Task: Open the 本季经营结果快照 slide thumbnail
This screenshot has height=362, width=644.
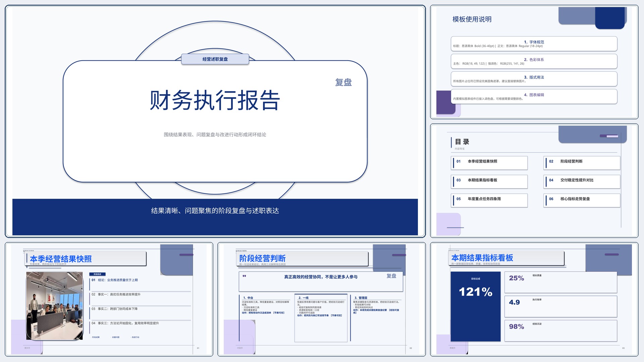Action: [x=109, y=299]
